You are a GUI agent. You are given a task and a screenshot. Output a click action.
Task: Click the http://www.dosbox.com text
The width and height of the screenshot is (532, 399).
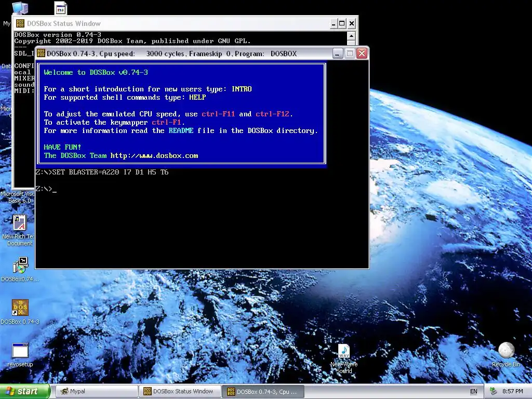(x=154, y=155)
